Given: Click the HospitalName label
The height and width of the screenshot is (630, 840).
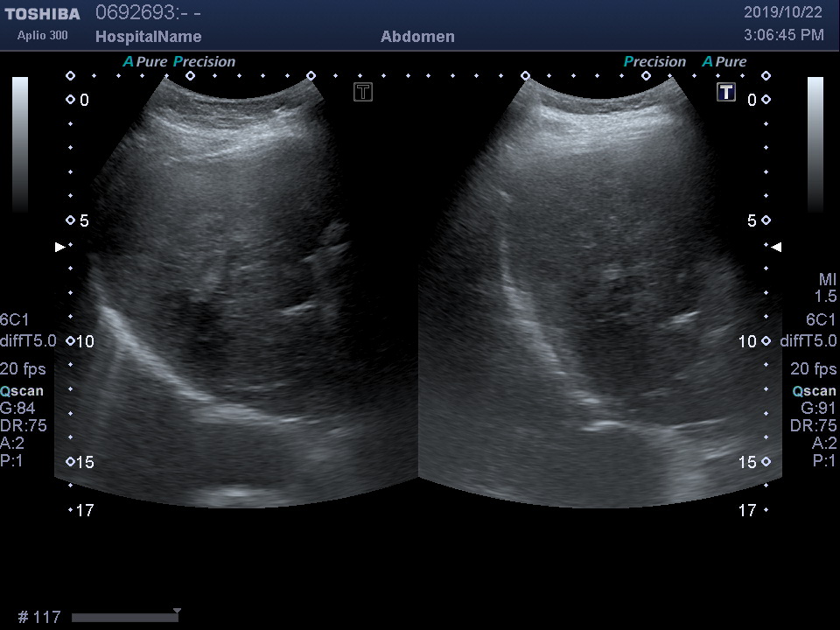Looking at the screenshot, I should pos(149,37).
